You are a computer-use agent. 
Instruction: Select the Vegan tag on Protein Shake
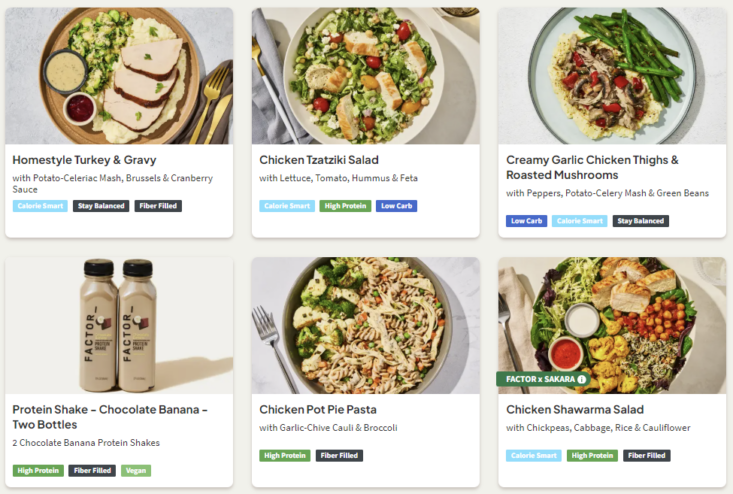[136, 471]
